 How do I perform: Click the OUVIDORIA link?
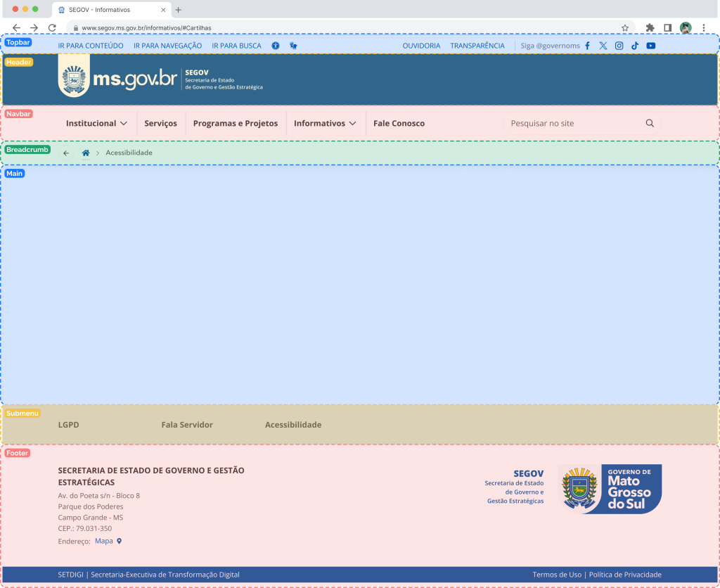pyautogui.click(x=421, y=46)
